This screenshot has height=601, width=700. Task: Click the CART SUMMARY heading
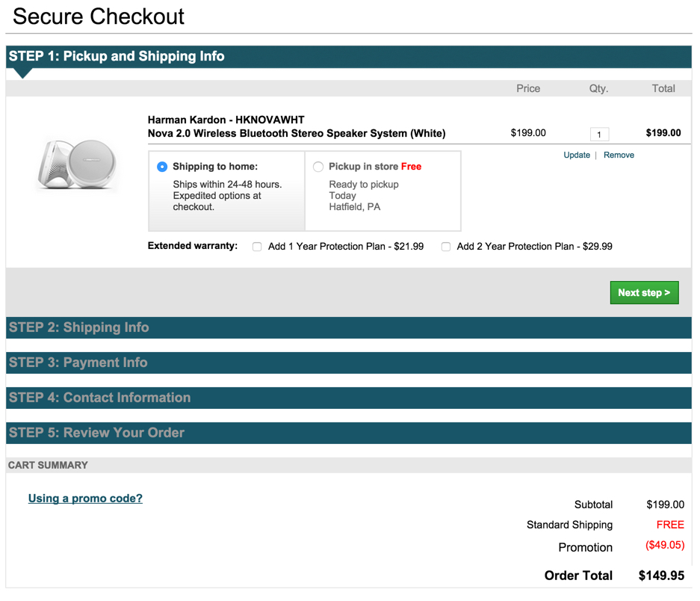48,465
